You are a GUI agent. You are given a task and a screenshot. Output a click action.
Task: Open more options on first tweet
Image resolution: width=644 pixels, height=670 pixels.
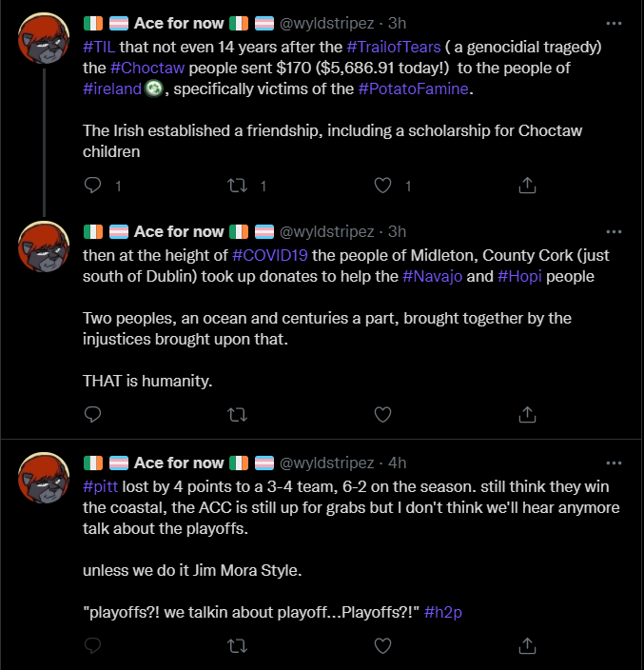point(614,24)
